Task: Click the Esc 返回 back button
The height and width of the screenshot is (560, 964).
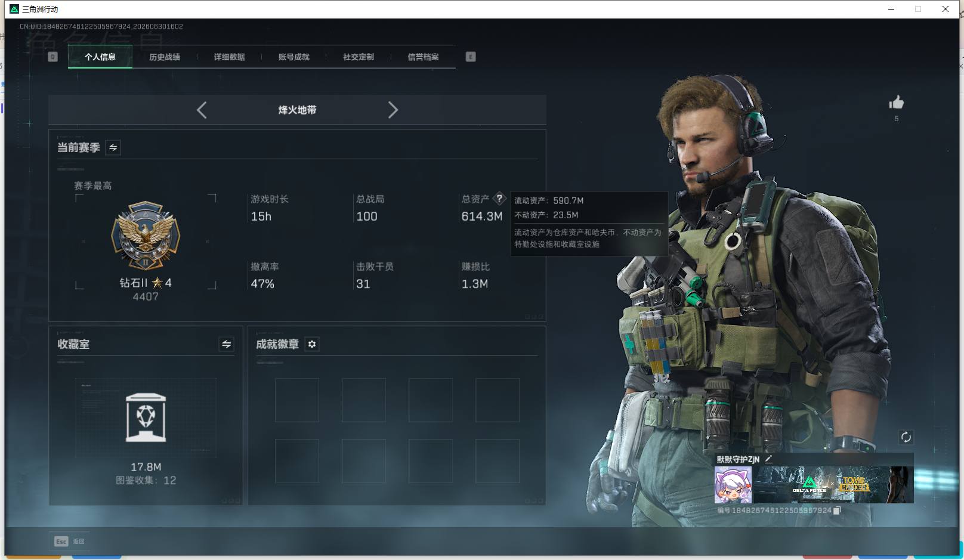Action: click(x=70, y=541)
